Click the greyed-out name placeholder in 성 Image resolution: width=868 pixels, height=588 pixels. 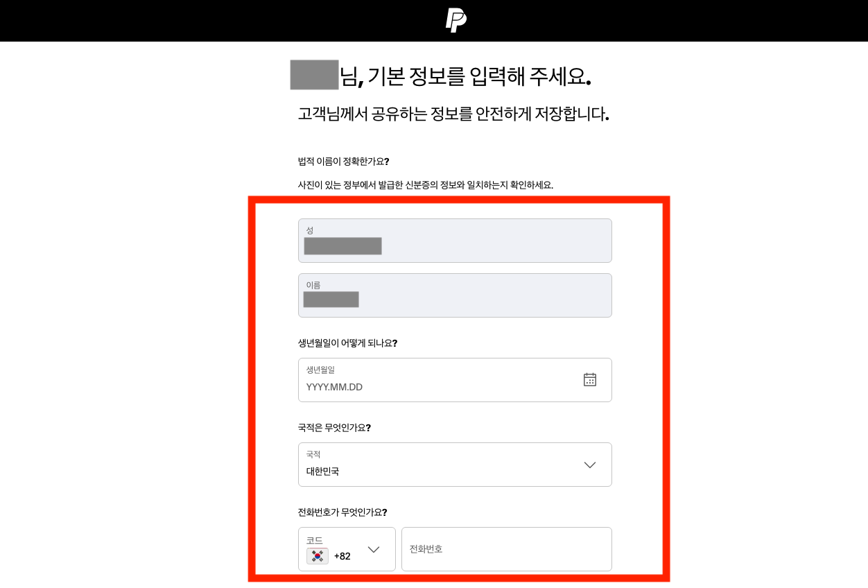(342, 246)
